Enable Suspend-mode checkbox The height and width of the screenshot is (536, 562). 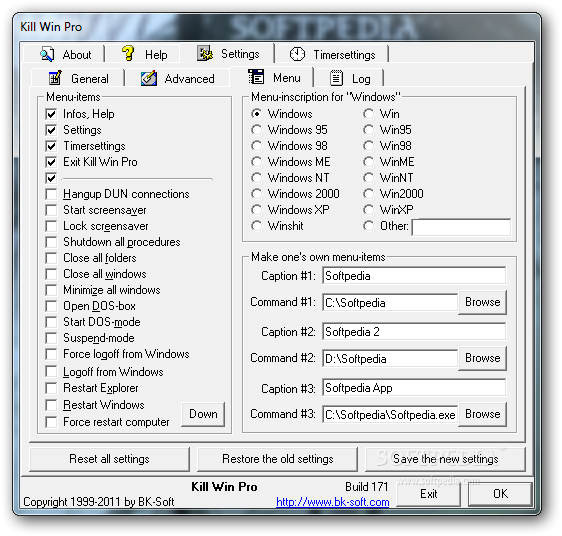[x=51, y=338]
